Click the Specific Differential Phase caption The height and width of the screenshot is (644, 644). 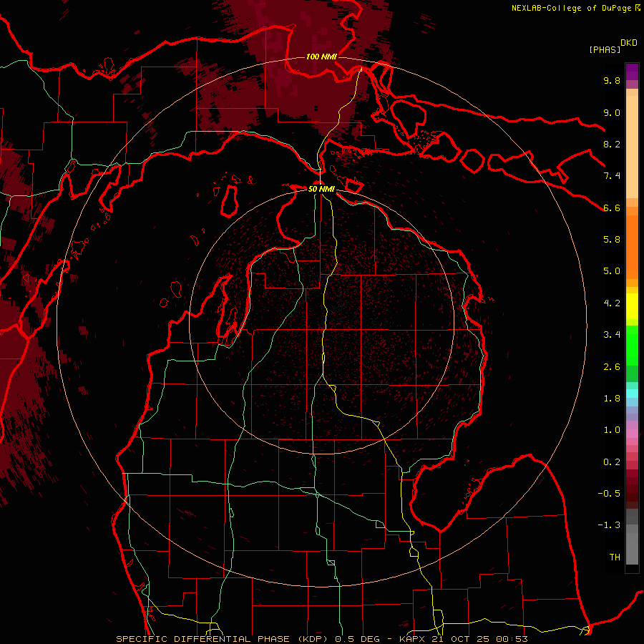[321, 639]
